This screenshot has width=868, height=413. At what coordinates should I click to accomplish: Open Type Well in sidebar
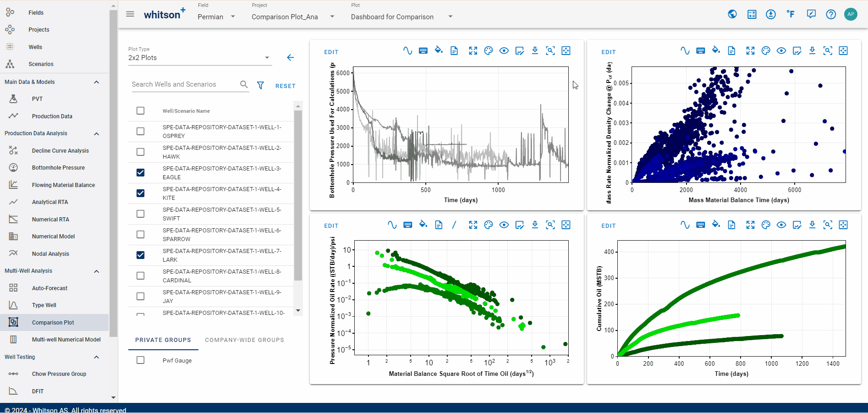point(44,305)
